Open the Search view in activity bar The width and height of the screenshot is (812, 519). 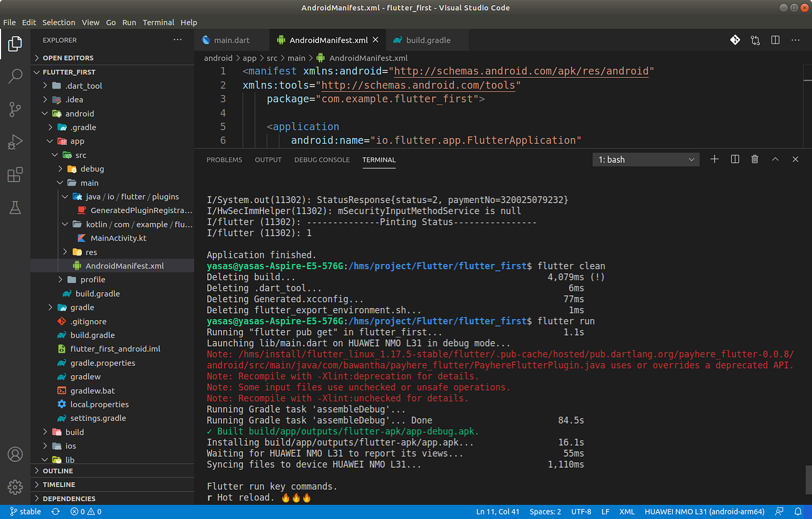pyautogui.click(x=15, y=75)
